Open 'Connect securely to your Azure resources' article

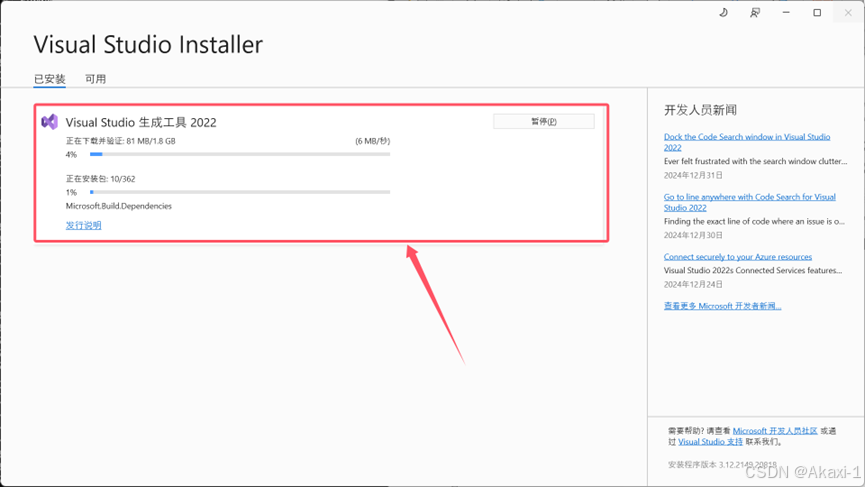[738, 256]
